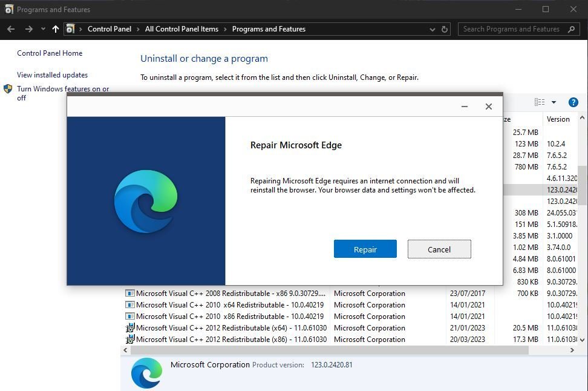This screenshot has height=391, width=588.
Task: Click the shield icon beside Windows features link
Action: tap(8, 89)
